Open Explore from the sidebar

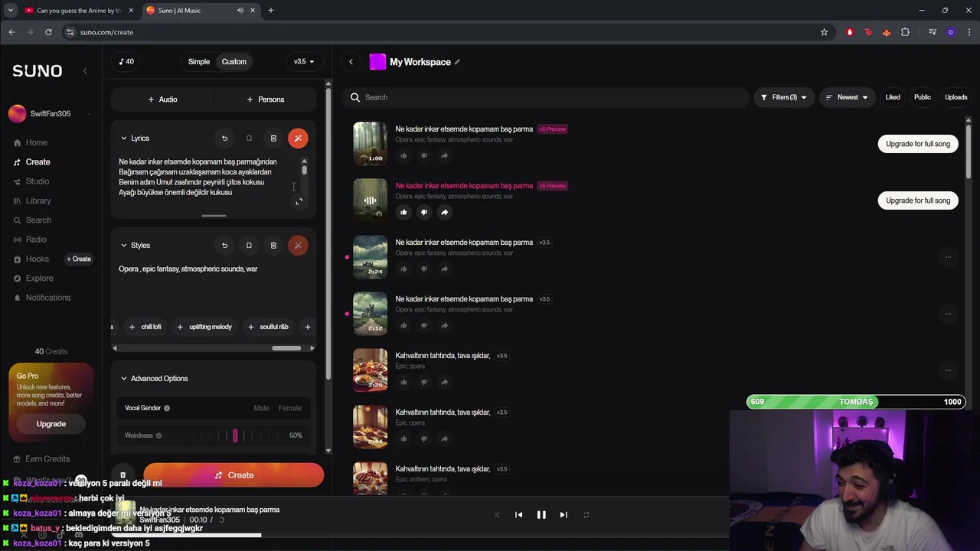click(39, 279)
